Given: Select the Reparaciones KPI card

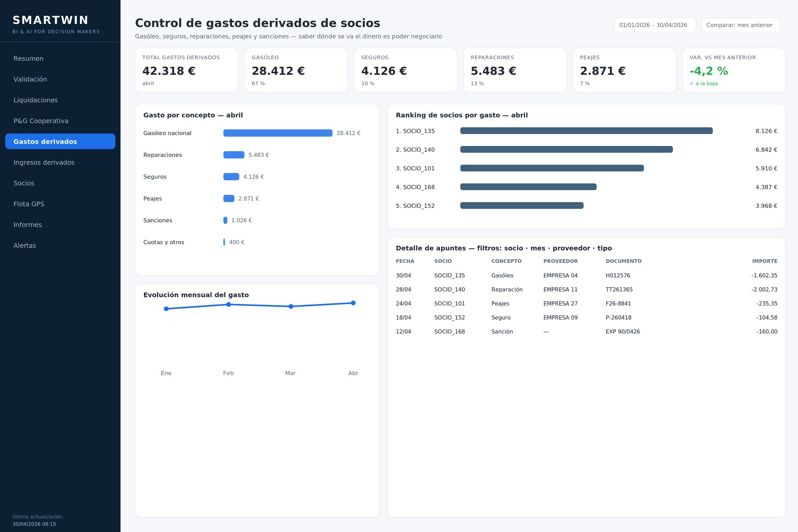Looking at the screenshot, I should tap(515, 70).
